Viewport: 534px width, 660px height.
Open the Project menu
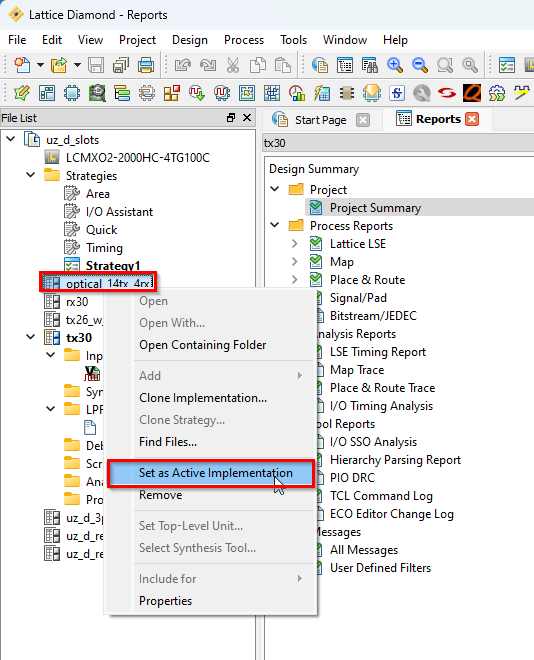point(137,40)
